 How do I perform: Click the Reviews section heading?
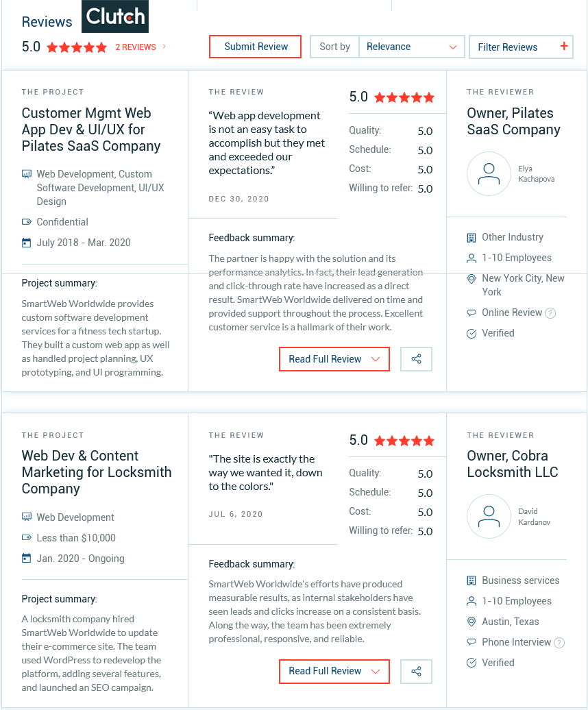(47, 22)
